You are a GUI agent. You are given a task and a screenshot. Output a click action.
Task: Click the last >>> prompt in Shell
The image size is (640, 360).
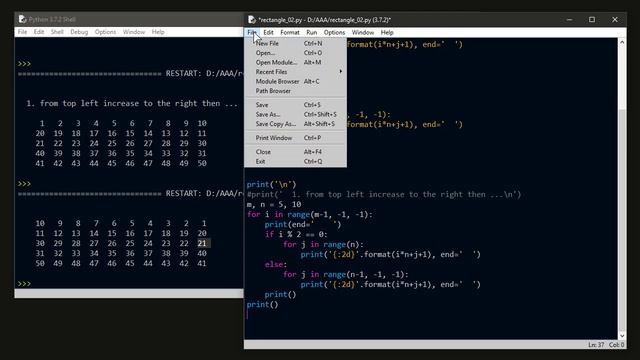tap(24, 283)
